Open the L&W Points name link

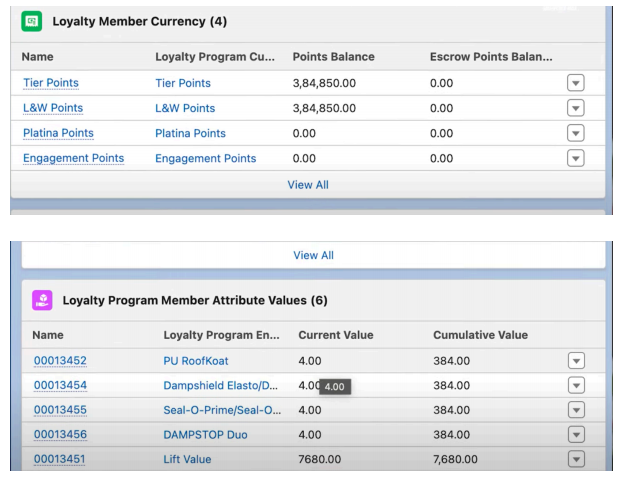(53, 108)
